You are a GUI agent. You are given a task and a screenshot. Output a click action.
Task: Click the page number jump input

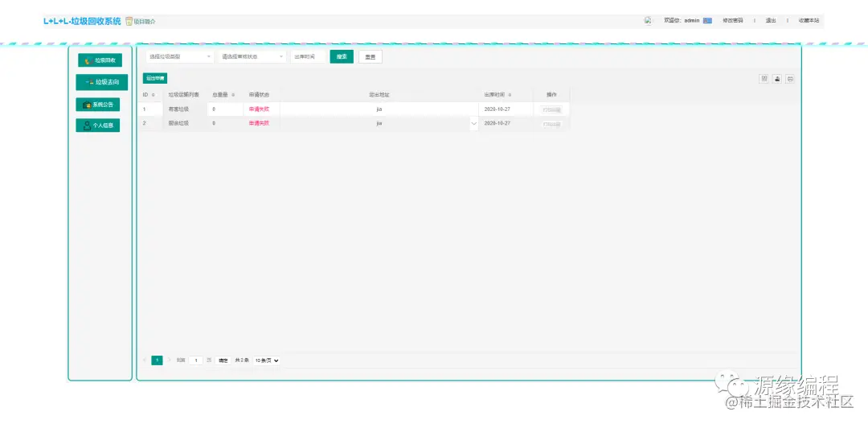pos(196,360)
